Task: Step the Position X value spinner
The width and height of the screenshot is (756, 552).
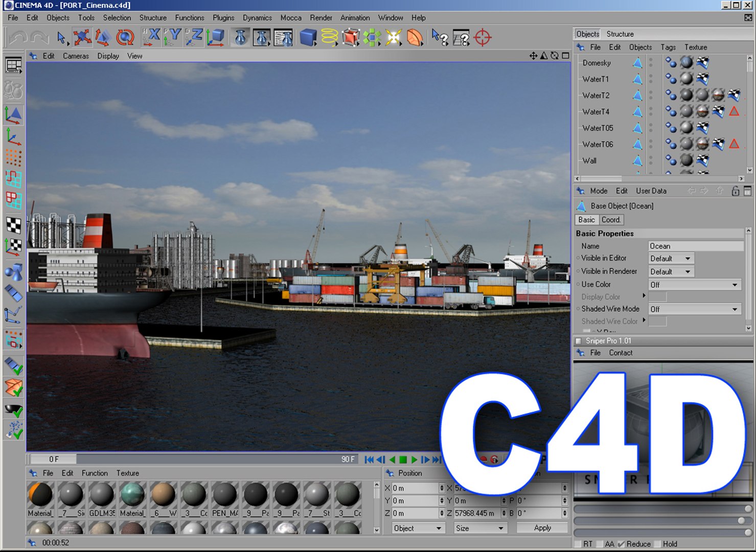Action: pos(442,488)
